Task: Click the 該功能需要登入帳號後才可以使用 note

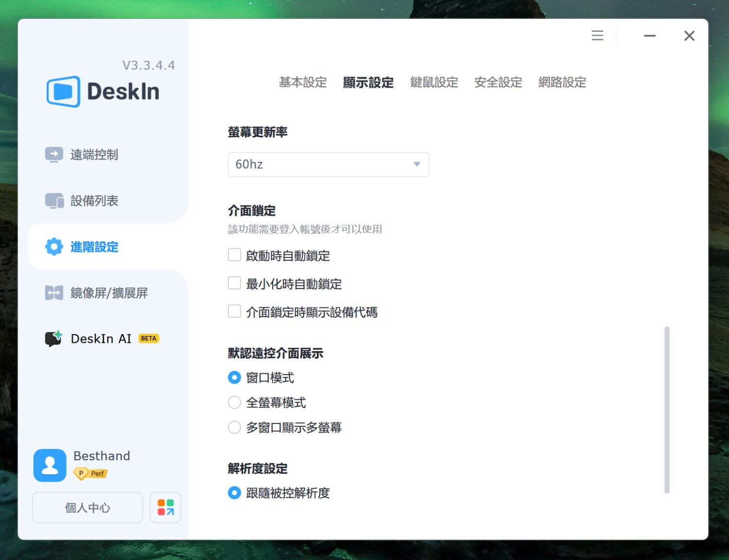Action: point(305,229)
